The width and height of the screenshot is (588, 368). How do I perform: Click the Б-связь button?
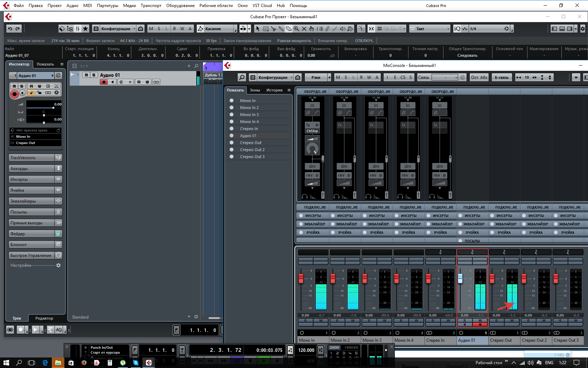[x=502, y=77]
